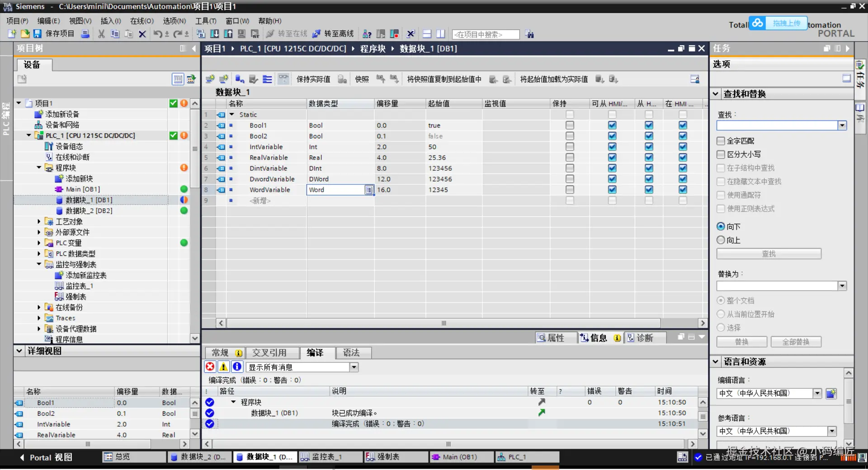Click the undo arrow icon
The height and width of the screenshot is (470, 868).
(x=158, y=34)
